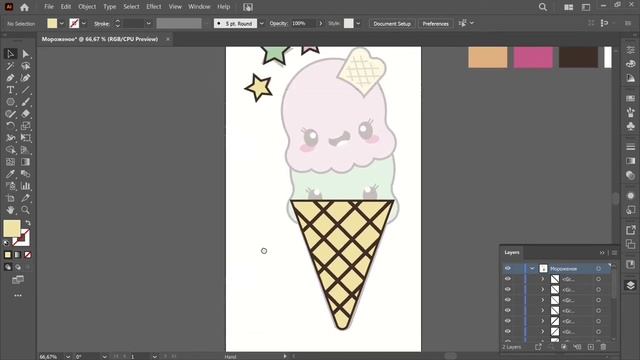This screenshot has width=640, height=360.
Task: Select the Scale tool
Action: point(26,126)
